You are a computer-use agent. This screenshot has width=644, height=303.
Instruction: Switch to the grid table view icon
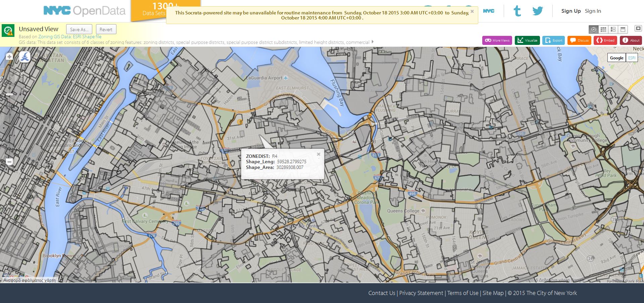coord(603,29)
